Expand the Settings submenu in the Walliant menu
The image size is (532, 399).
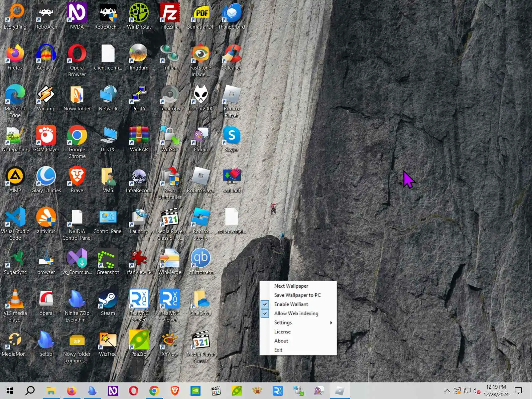298,323
